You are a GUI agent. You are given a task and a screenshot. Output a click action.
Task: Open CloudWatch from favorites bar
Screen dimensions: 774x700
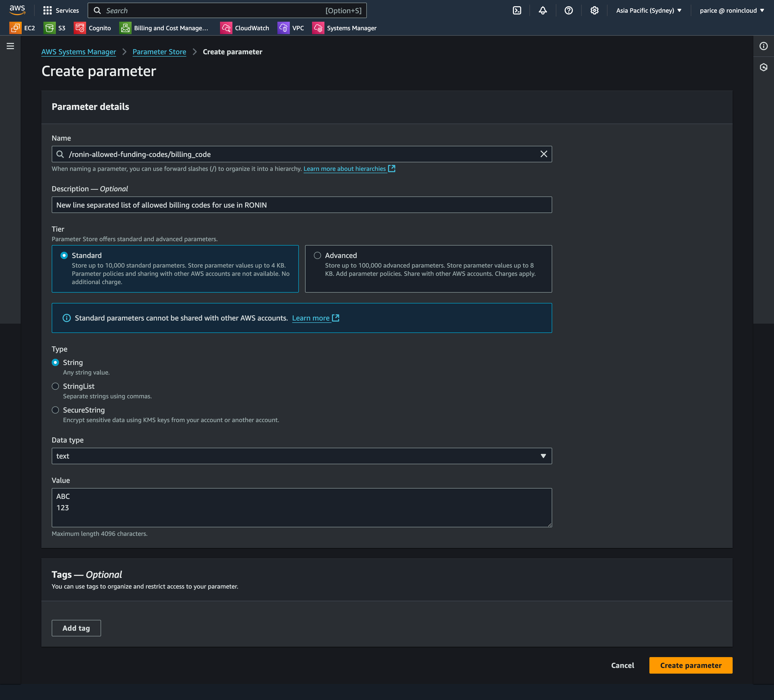click(x=245, y=28)
